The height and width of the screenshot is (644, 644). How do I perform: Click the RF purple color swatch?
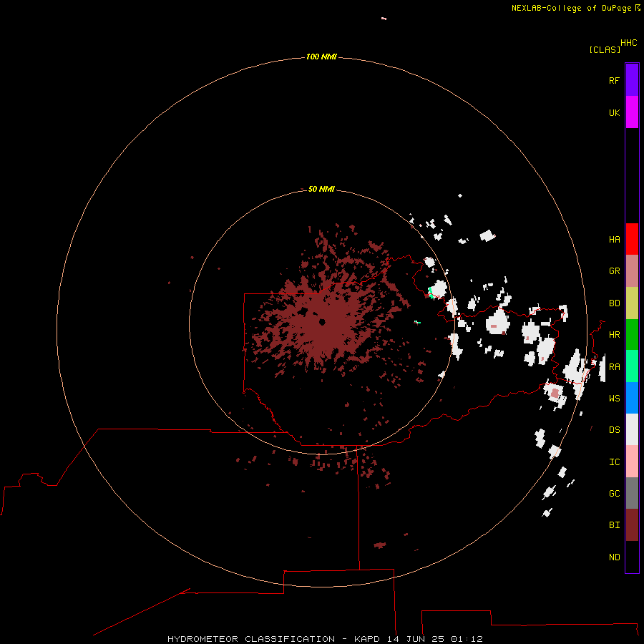pyautogui.click(x=632, y=80)
